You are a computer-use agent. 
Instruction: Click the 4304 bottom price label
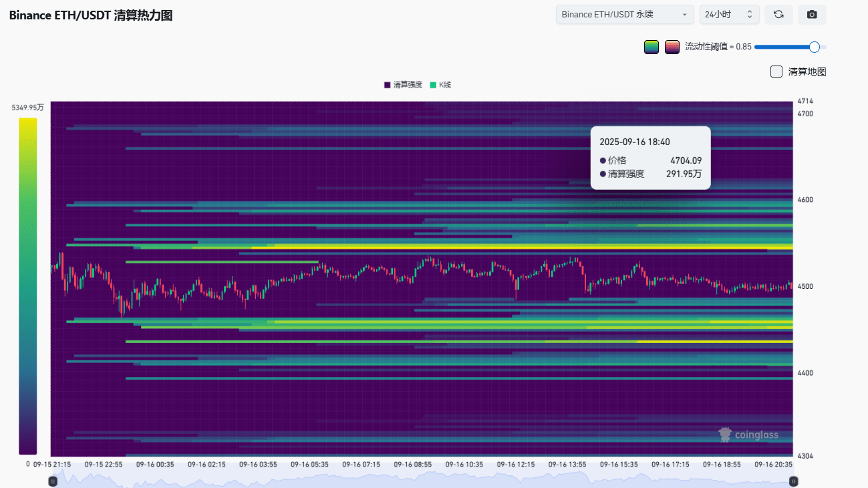click(x=805, y=456)
